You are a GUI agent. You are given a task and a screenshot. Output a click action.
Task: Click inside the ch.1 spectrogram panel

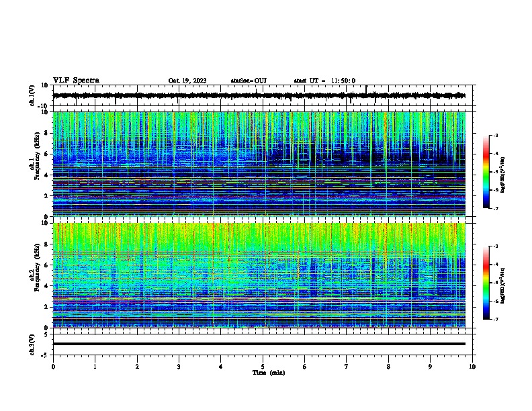click(x=259, y=164)
